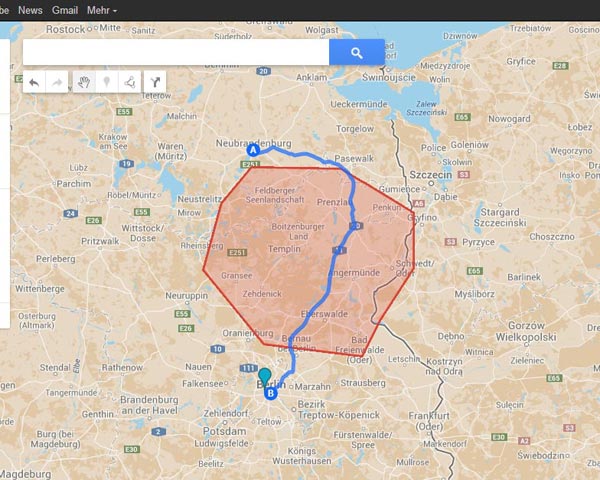
Task: Click the Pasewalk town label
Action: pyautogui.click(x=354, y=158)
